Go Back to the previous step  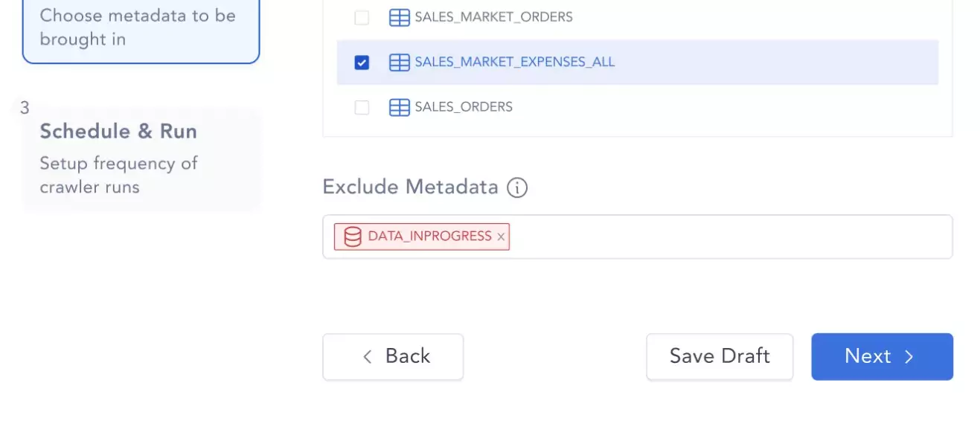(393, 357)
